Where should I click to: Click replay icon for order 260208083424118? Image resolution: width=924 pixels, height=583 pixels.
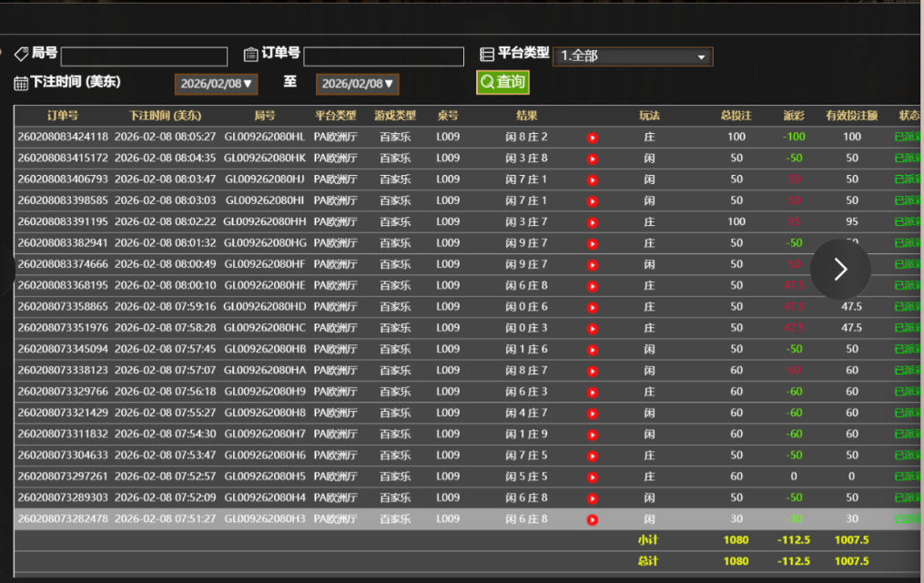(x=592, y=138)
